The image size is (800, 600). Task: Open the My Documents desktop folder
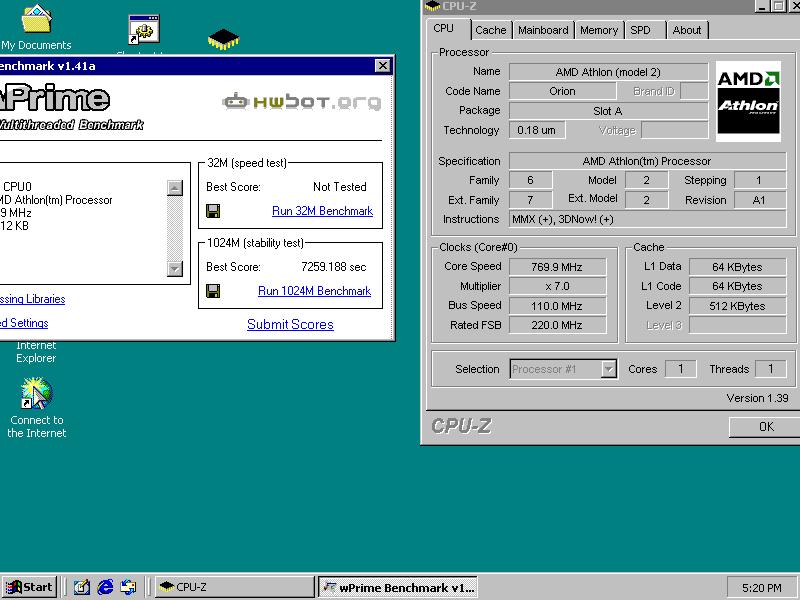click(36, 28)
